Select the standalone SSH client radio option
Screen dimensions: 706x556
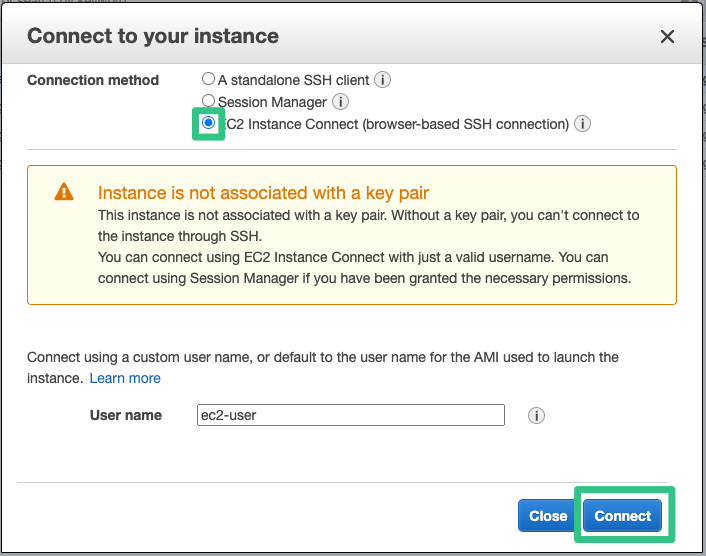(x=208, y=79)
